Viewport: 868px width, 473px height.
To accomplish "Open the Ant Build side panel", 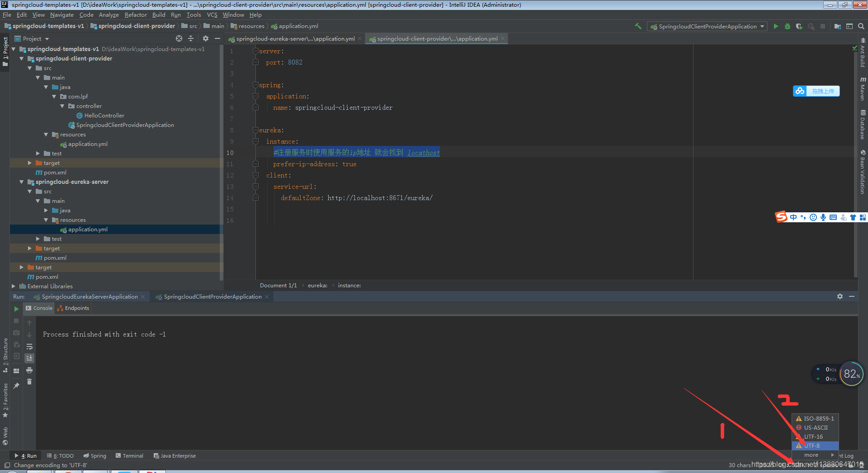I will click(863, 52).
